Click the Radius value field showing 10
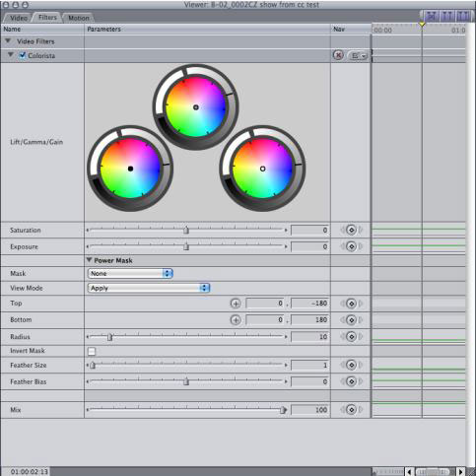The image size is (476, 476). click(x=309, y=337)
